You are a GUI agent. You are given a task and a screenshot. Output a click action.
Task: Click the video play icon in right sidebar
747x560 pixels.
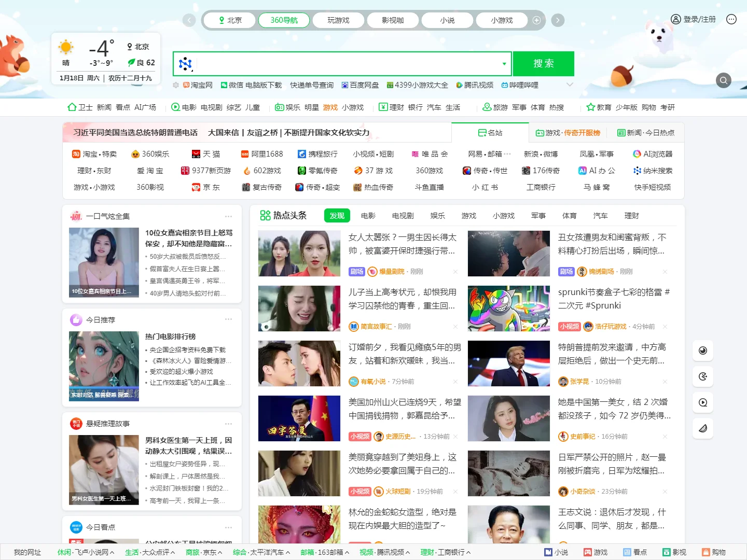click(x=703, y=402)
